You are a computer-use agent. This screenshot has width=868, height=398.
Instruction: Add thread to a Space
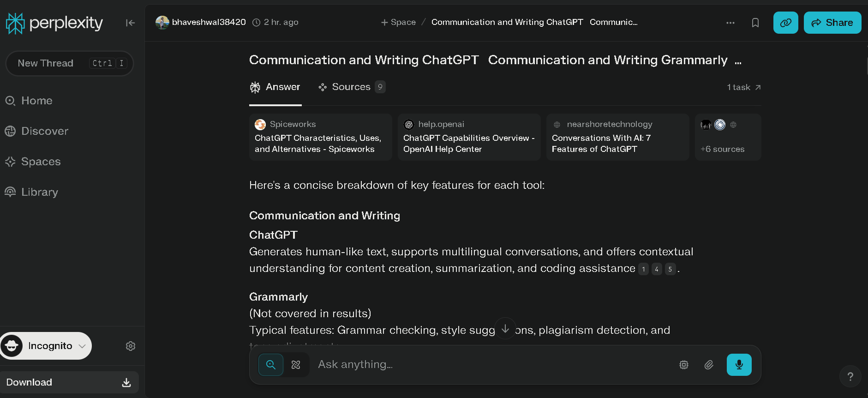(x=398, y=22)
